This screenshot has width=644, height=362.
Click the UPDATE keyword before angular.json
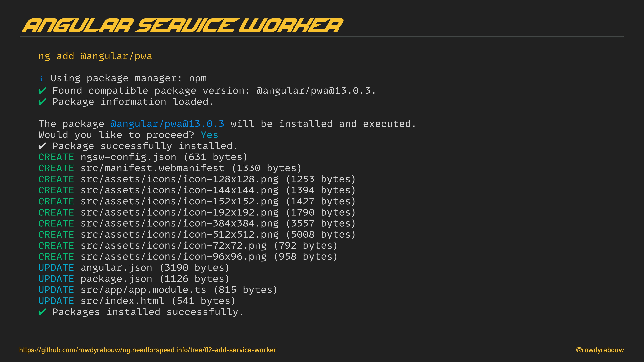click(x=56, y=268)
